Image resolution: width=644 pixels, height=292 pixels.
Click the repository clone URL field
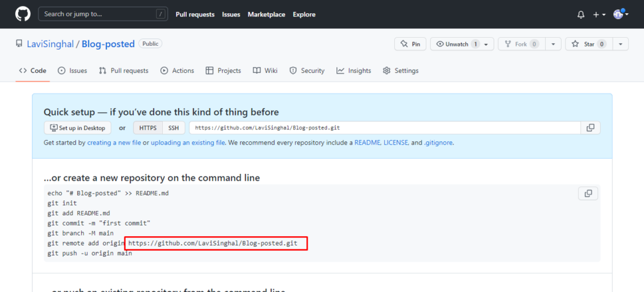tap(385, 127)
